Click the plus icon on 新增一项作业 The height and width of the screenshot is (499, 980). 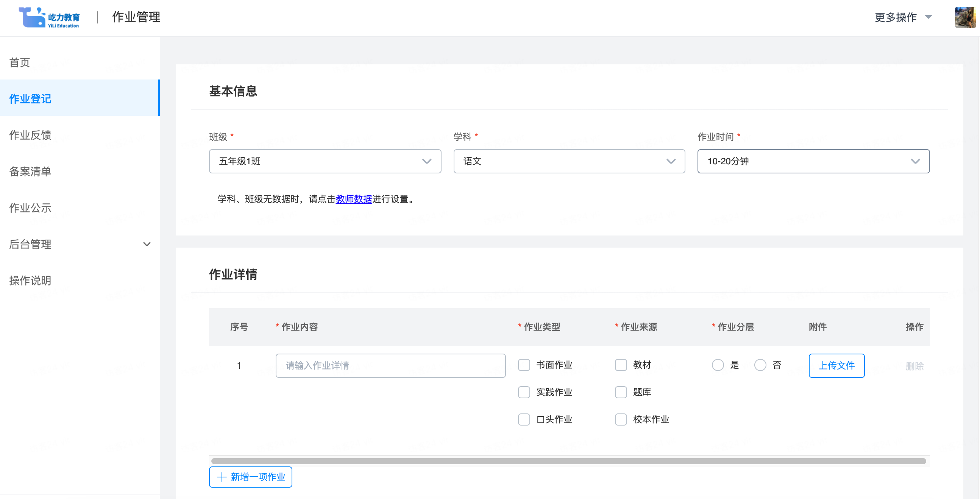(x=222, y=477)
